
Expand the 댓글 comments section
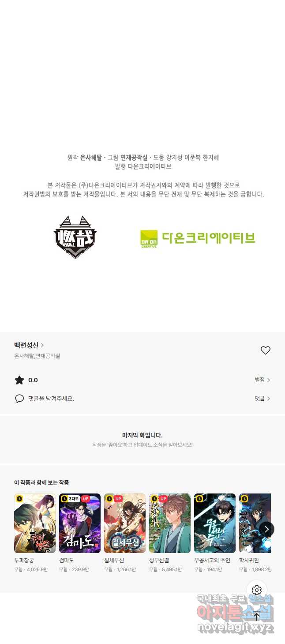coord(262,398)
